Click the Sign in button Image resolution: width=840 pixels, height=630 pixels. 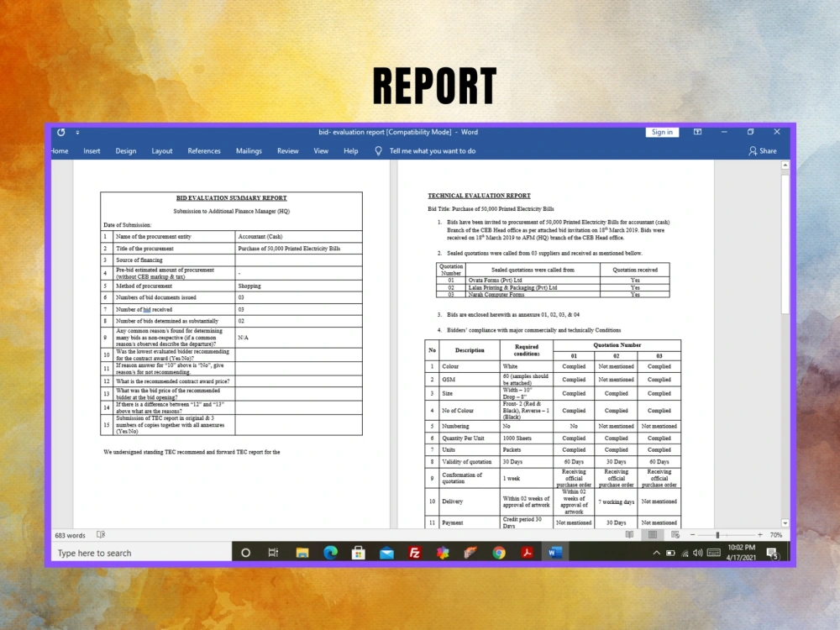[662, 132]
